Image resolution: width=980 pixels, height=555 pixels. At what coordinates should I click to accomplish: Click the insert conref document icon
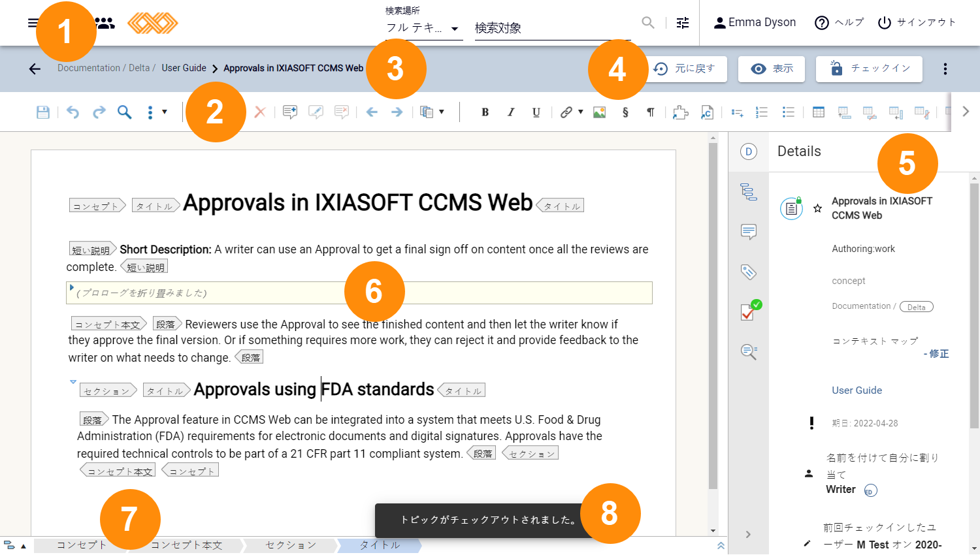(x=707, y=112)
